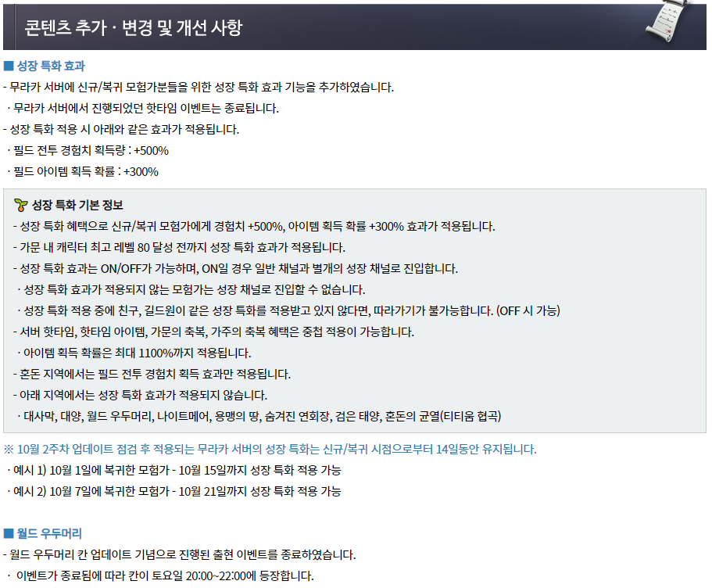Click example line 예시 1) 10월 1일에 복귀한 모험가
Viewport: 712px width, 588px height.
(x=174, y=470)
